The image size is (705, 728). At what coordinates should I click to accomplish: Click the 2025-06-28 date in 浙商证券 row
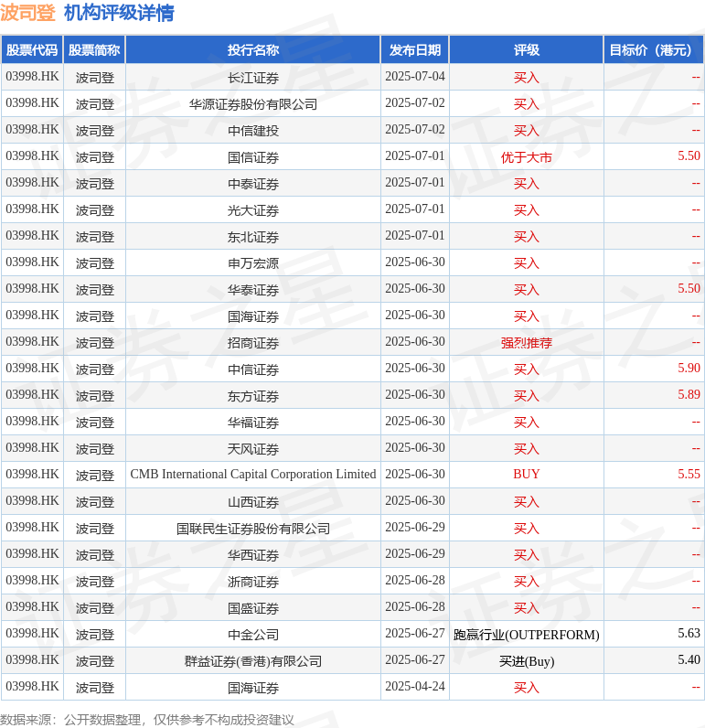coord(415,580)
